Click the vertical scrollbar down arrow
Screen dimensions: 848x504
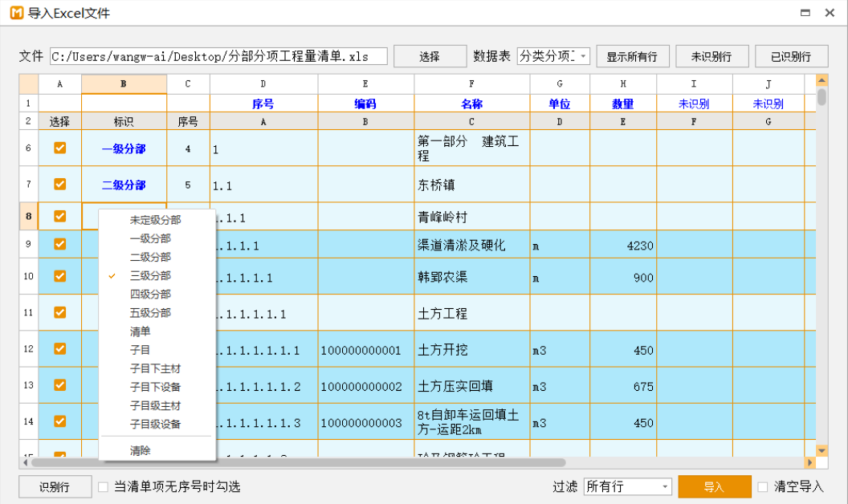pyautogui.click(x=821, y=450)
